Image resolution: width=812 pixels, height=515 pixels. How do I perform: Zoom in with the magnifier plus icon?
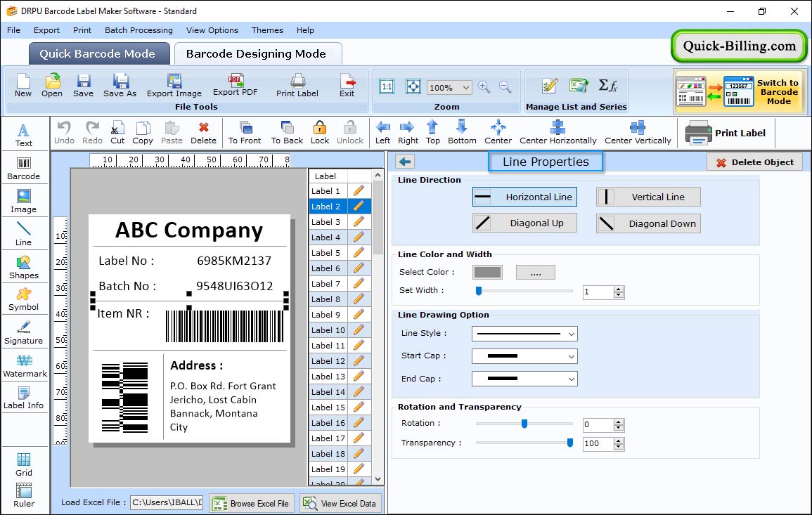[x=484, y=87]
